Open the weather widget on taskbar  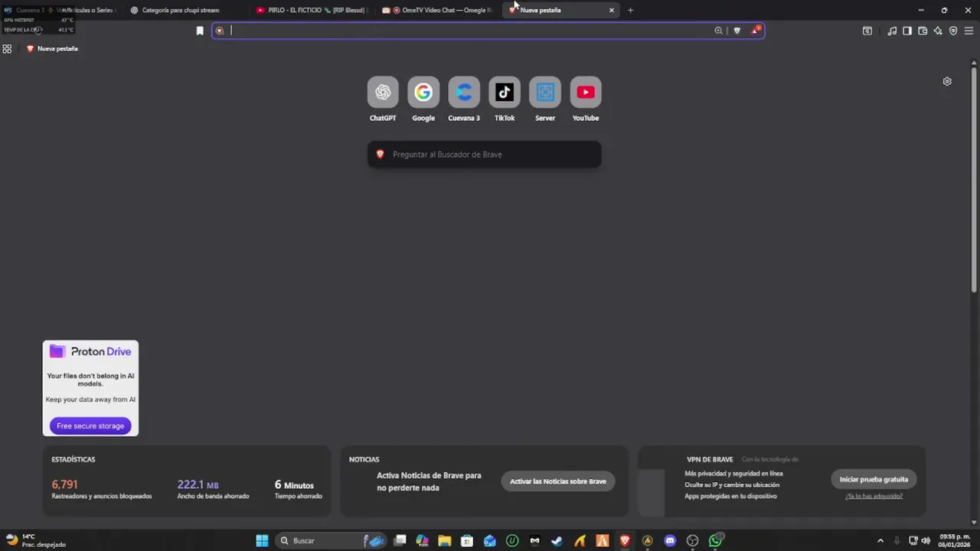pyautogui.click(x=35, y=540)
